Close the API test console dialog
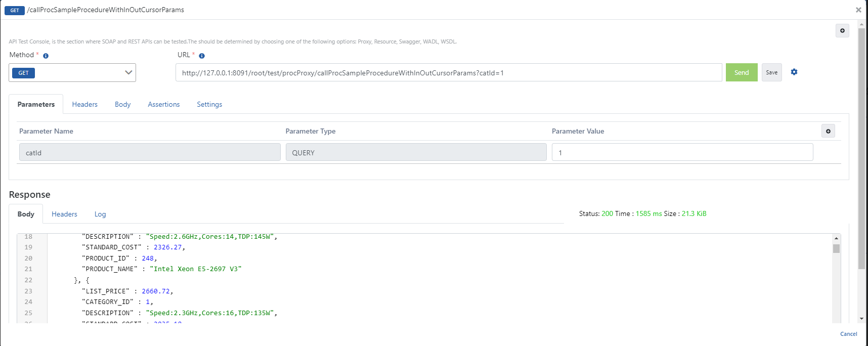The height and width of the screenshot is (346, 868). click(x=858, y=10)
